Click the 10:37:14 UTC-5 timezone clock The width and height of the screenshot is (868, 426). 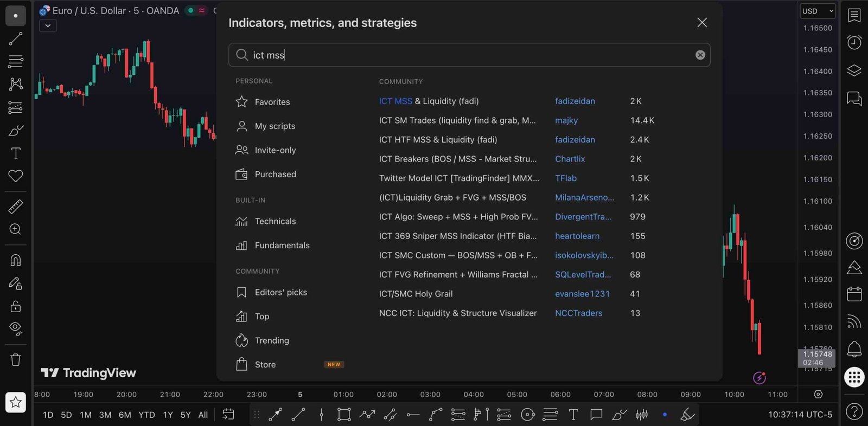pos(800,415)
